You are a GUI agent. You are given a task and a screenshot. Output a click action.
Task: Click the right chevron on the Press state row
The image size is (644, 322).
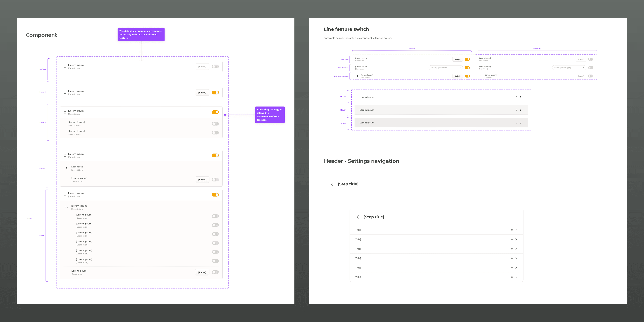click(521, 123)
